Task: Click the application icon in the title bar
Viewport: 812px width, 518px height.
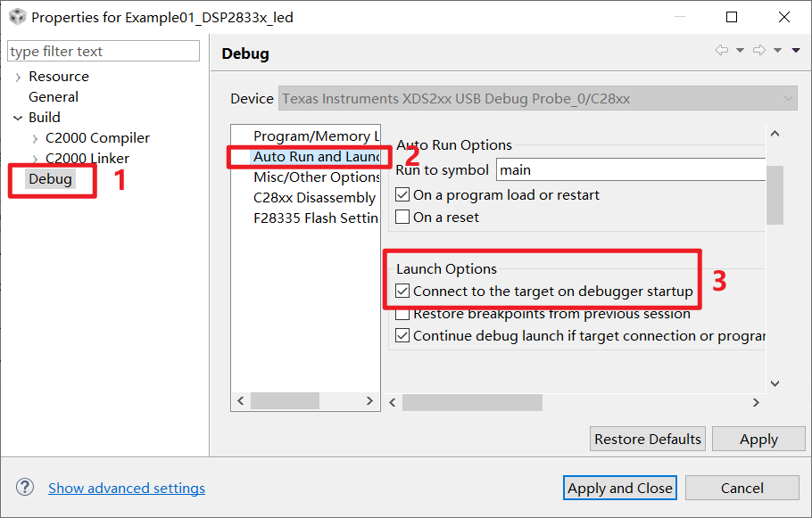Action: pos(19,16)
